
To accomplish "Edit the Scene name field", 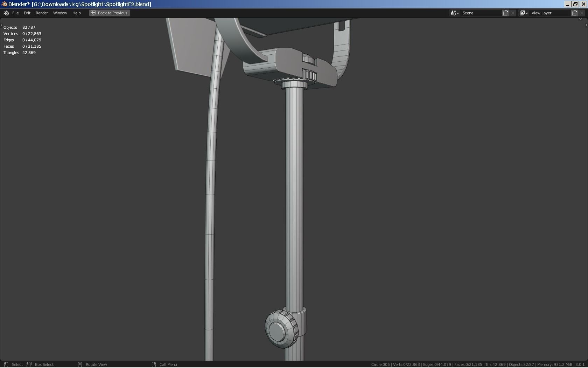I will click(481, 13).
